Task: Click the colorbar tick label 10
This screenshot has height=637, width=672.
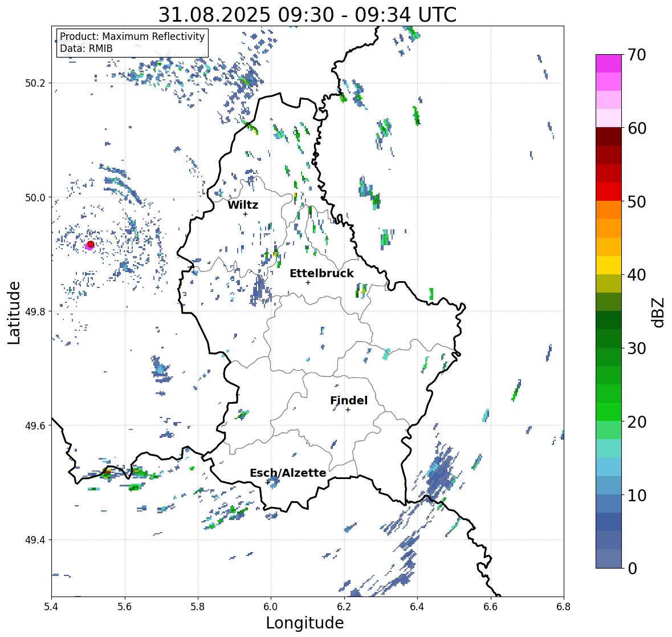Action: tap(637, 495)
